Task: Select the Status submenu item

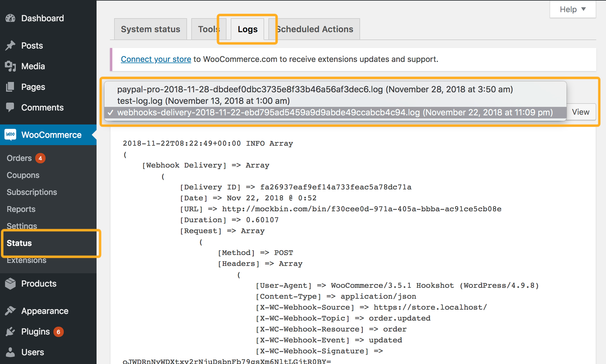Action: (x=19, y=243)
